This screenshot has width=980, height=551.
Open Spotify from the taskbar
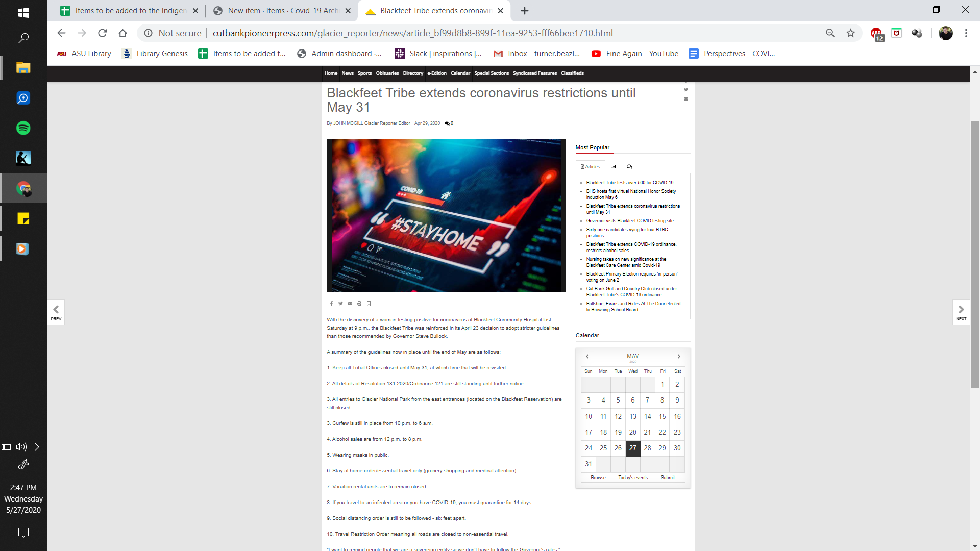pyautogui.click(x=23, y=128)
